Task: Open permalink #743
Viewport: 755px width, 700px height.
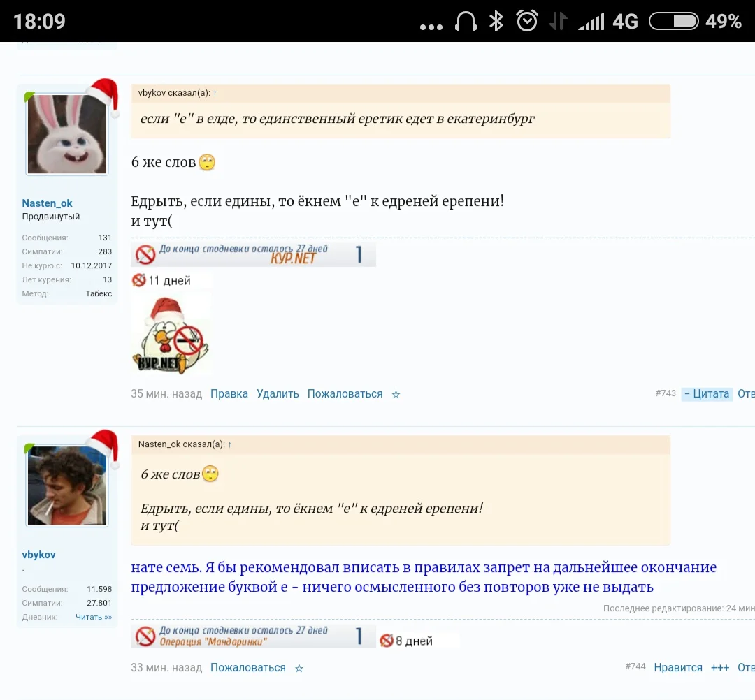Action: point(666,393)
